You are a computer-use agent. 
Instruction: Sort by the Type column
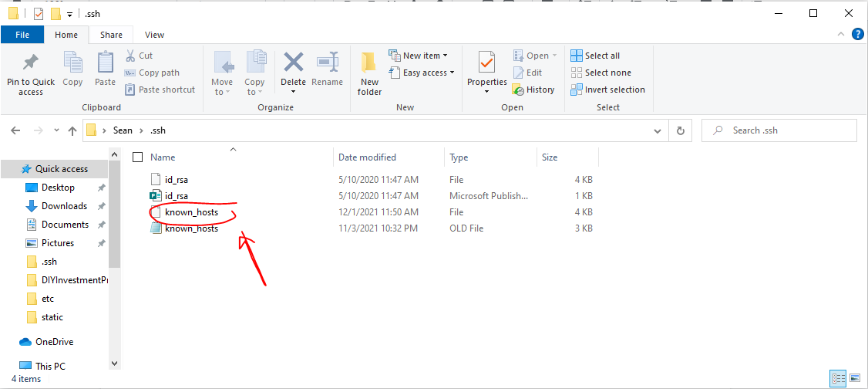click(x=459, y=157)
